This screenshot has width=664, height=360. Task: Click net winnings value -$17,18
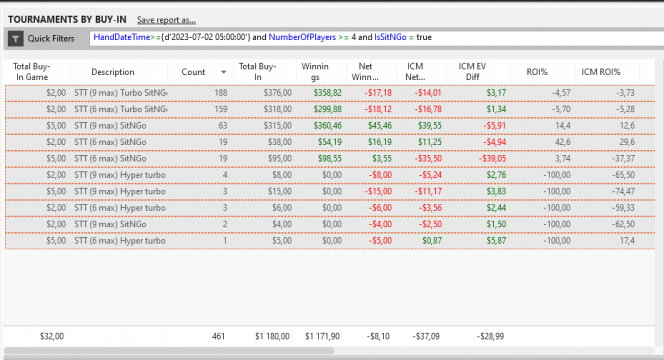[x=378, y=93]
